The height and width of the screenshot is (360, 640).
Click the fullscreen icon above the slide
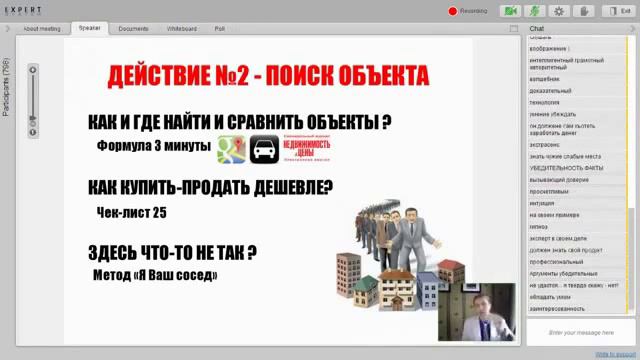pos(514,29)
